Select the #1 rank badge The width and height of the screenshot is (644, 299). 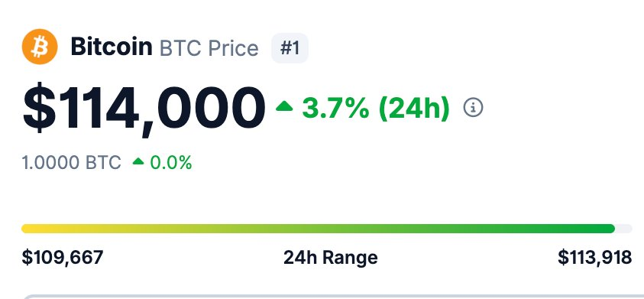290,48
